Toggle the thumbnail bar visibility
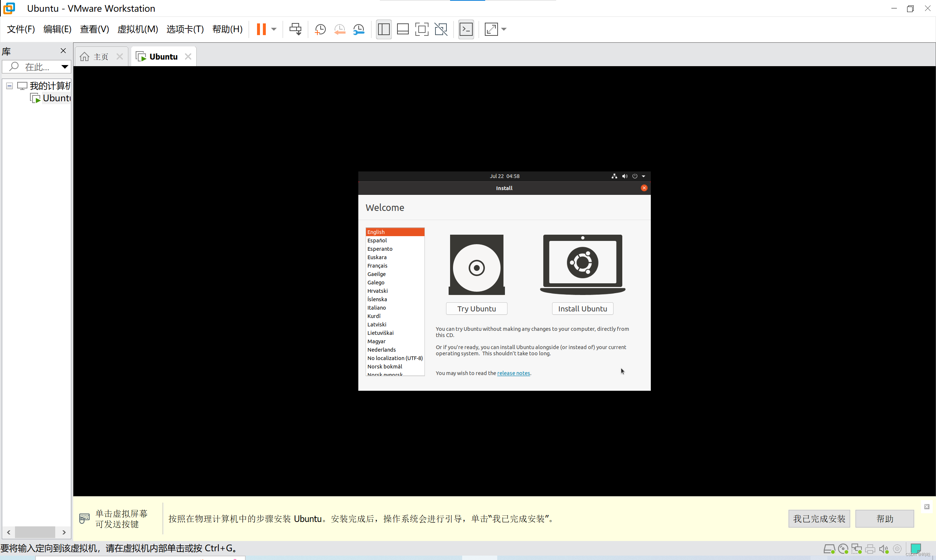This screenshot has height=560, width=936. [x=403, y=29]
